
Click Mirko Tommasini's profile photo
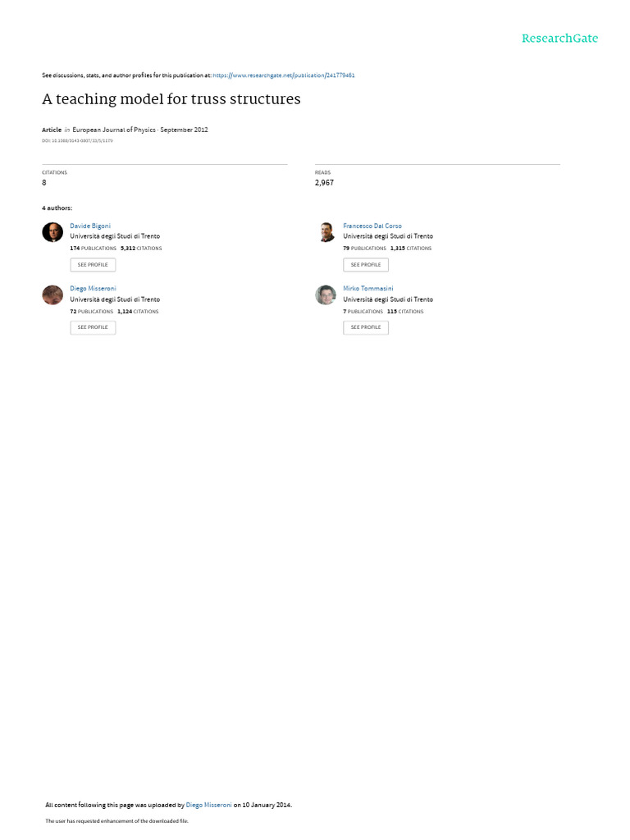[326, 294]
